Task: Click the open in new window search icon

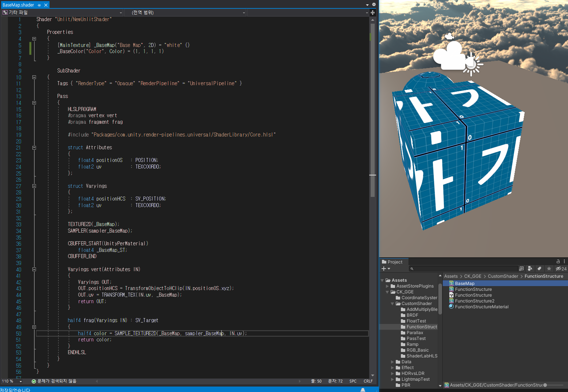Action: click(521, 269)
